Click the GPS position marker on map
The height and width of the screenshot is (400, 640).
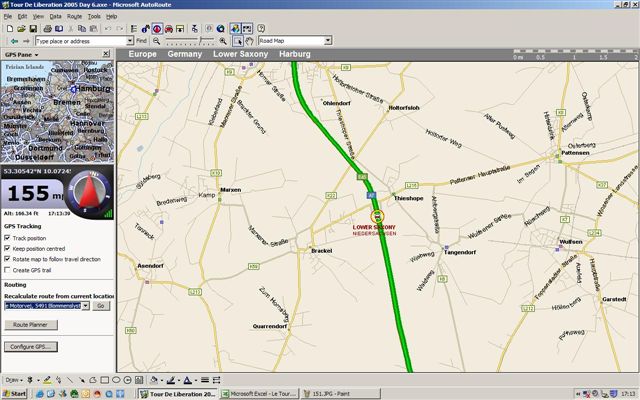coord(378,216)
